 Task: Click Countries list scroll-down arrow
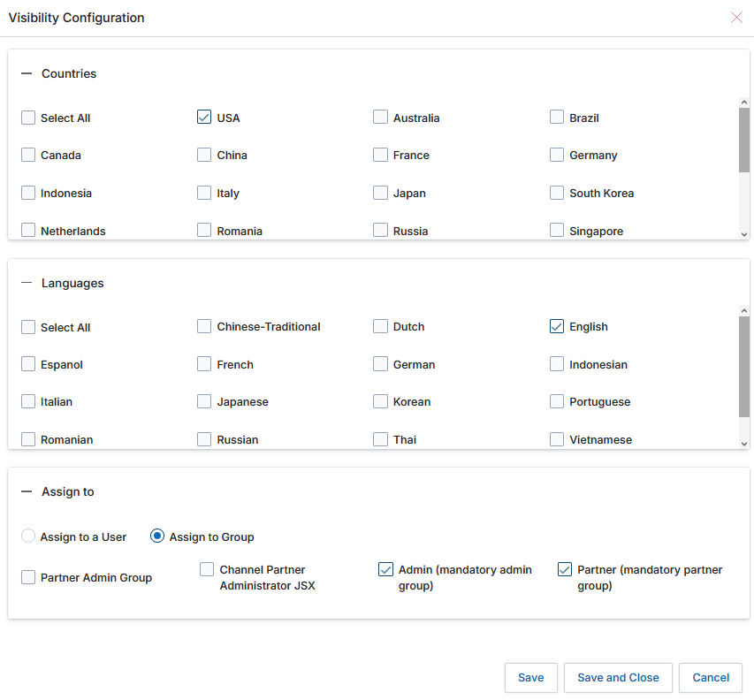point(744,234)
